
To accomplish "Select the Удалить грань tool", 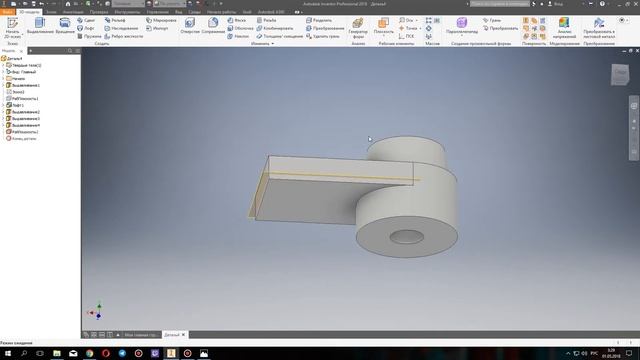I will point(322,36).
